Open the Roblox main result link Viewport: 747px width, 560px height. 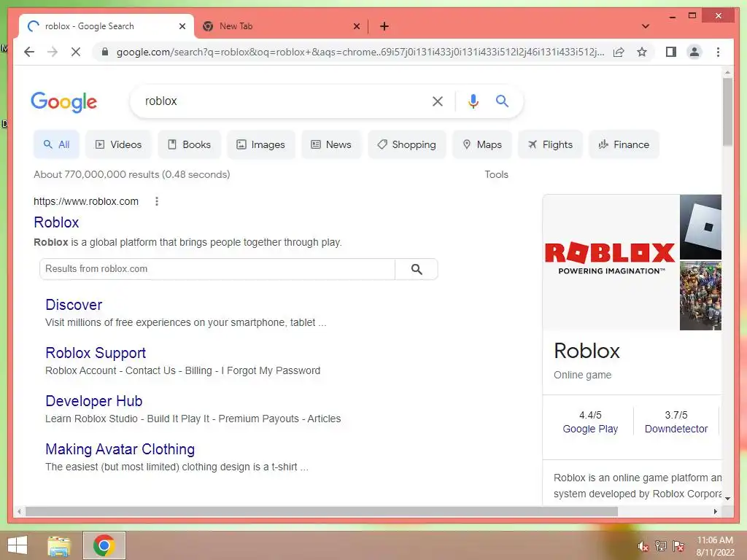point(56,222)
